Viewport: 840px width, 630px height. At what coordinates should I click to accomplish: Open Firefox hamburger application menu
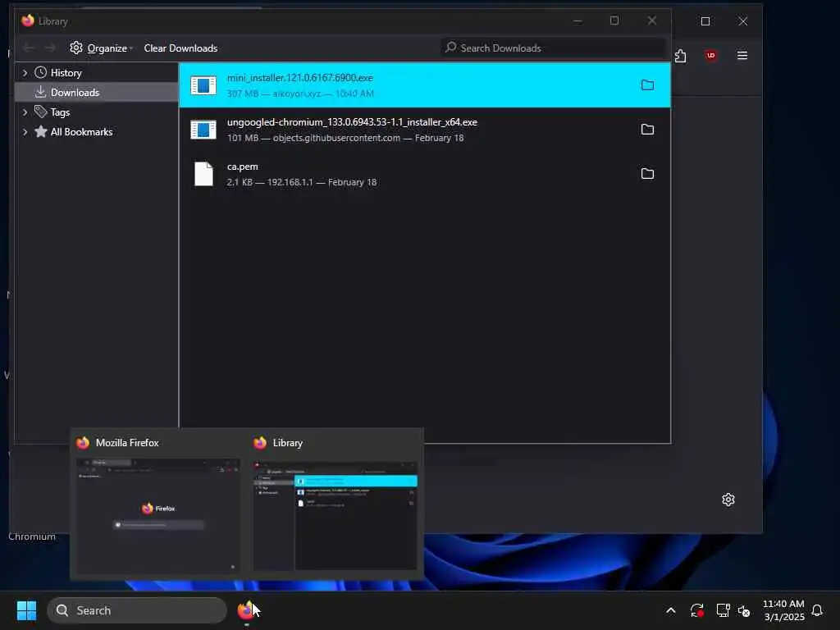[x=742, y=56]
